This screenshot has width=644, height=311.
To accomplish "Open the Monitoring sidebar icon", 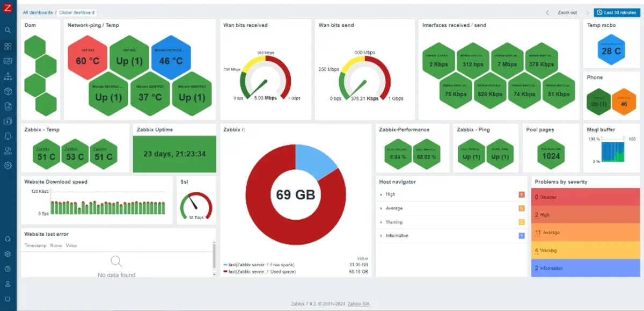I will pos(8,61).
